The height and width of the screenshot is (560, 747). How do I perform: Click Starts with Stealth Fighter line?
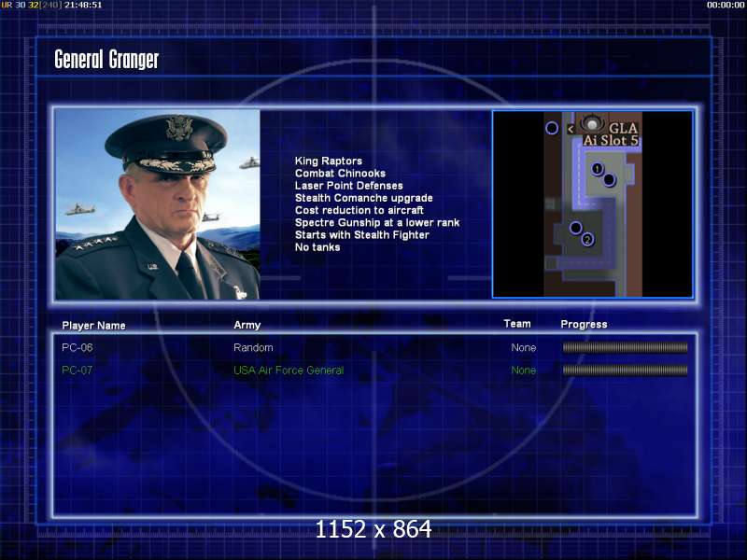[362, 235]
